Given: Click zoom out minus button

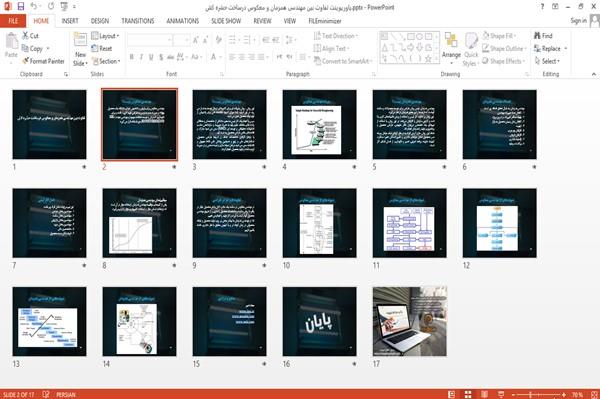Looking at the screenshot, I should coord(514,394).
